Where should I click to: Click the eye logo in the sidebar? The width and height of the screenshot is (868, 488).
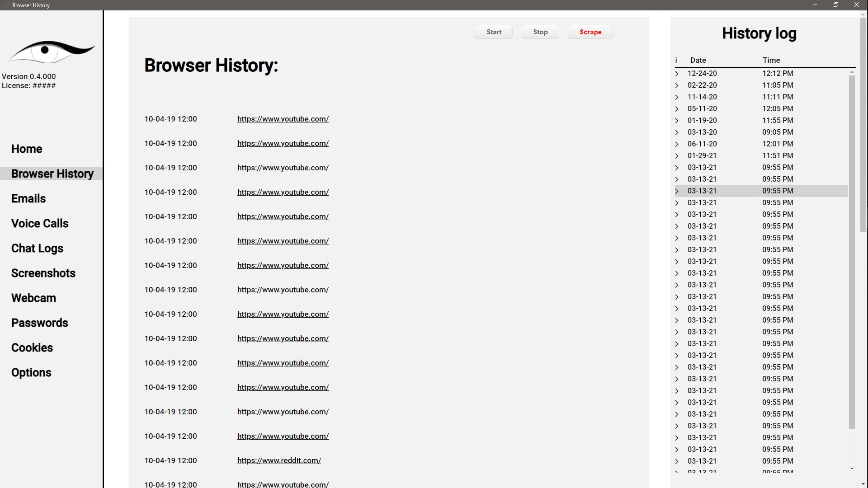tap(51, 52)
